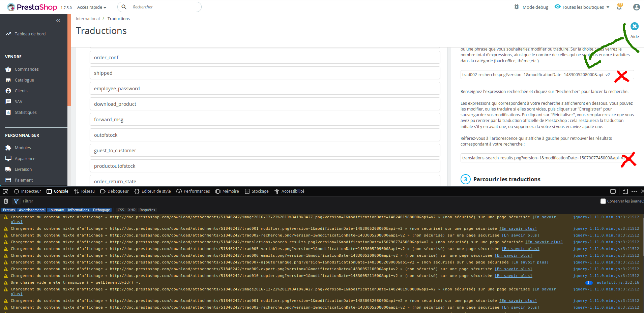Click the search magnifier icon

[x=124, y=7]
